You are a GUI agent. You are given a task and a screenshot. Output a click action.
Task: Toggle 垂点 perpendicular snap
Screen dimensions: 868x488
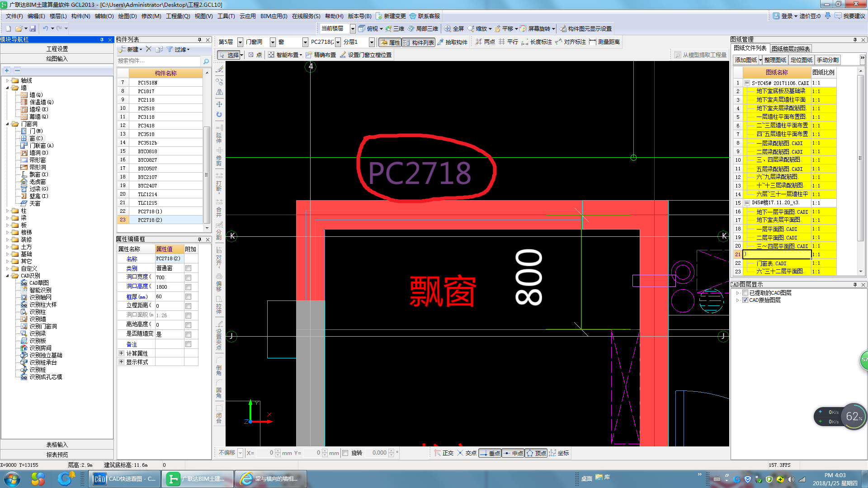pyautogui.click(x=490, y=453)
